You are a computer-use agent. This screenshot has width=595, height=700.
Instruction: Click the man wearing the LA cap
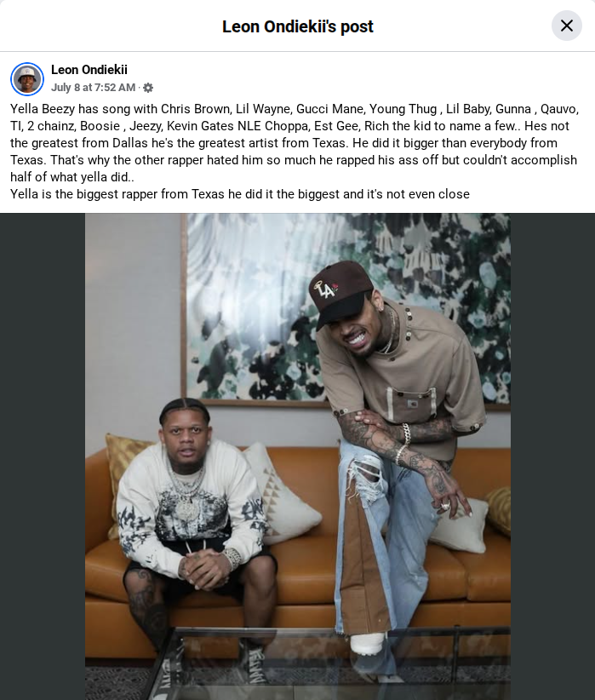tap(398, 446)
